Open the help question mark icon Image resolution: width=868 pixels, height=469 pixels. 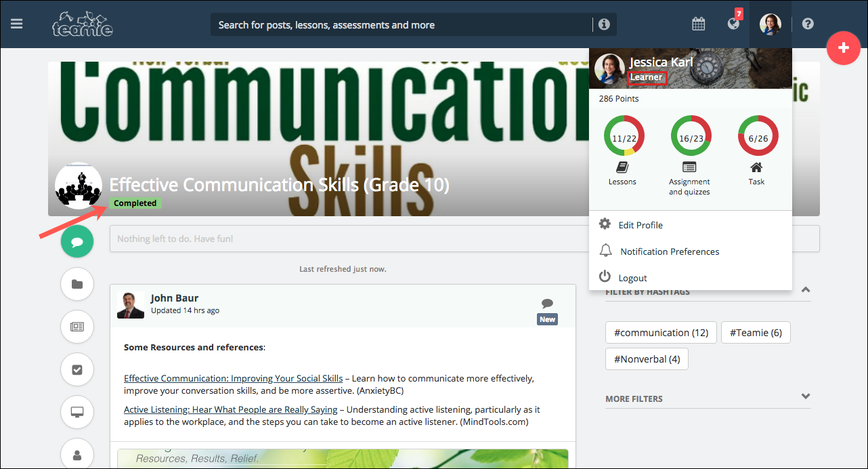pos(808,24)
